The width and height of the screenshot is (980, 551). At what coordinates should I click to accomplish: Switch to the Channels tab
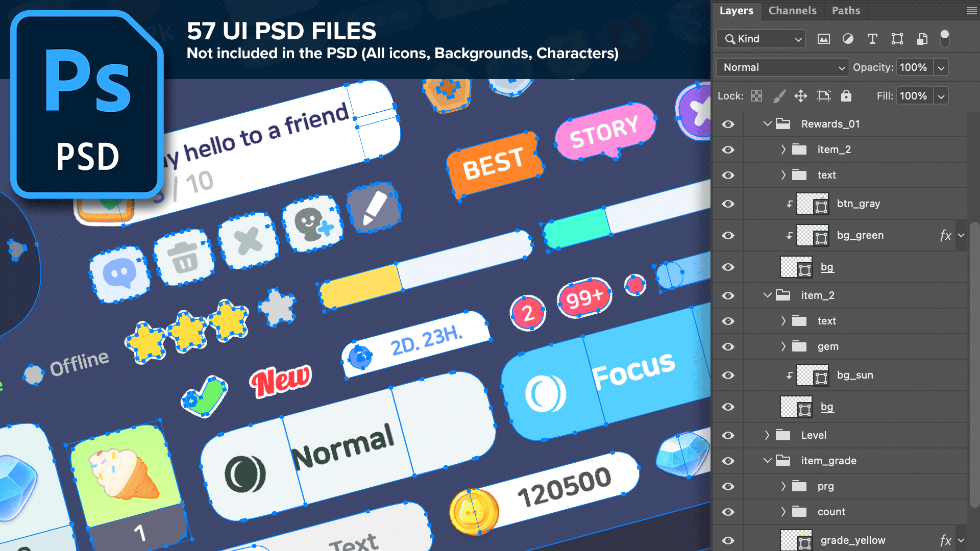[792, 11]
